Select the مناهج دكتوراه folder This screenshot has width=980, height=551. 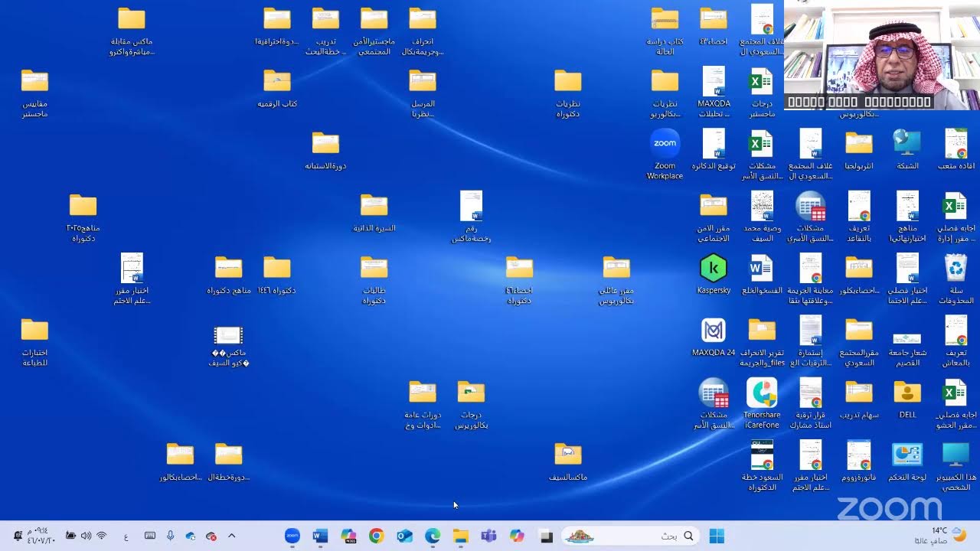tap(228, 275)
